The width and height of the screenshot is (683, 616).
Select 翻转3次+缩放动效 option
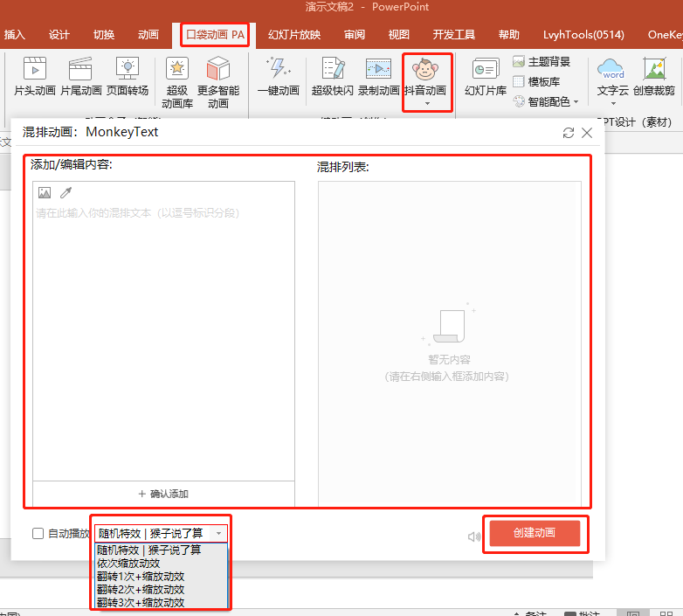click(162, 603)
